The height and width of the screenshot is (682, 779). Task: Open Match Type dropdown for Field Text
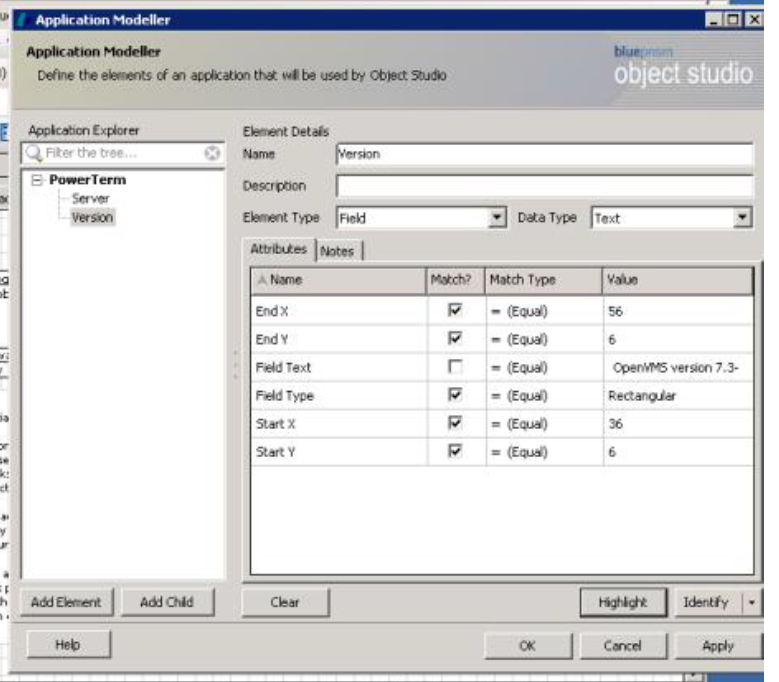coord(544,368)
